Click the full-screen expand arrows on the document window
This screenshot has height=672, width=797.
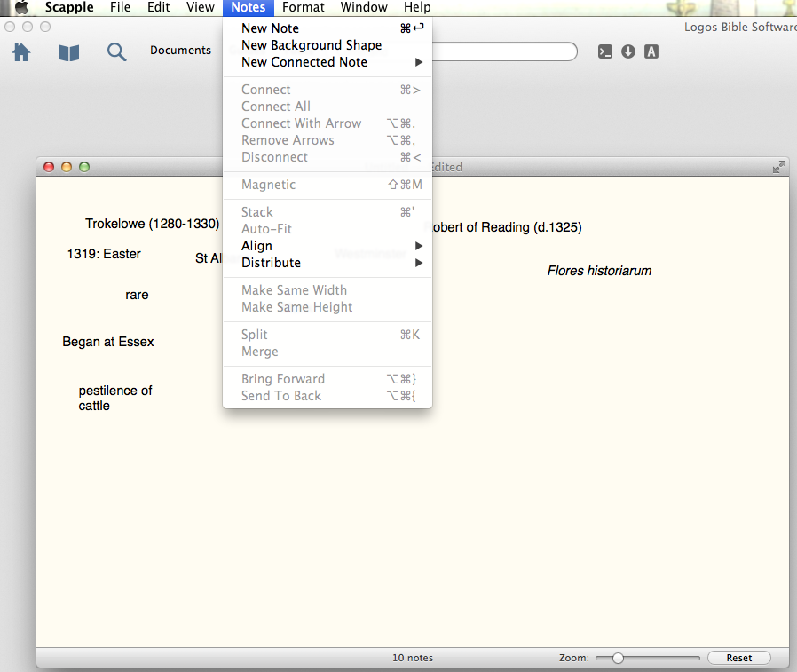(778, 166)
